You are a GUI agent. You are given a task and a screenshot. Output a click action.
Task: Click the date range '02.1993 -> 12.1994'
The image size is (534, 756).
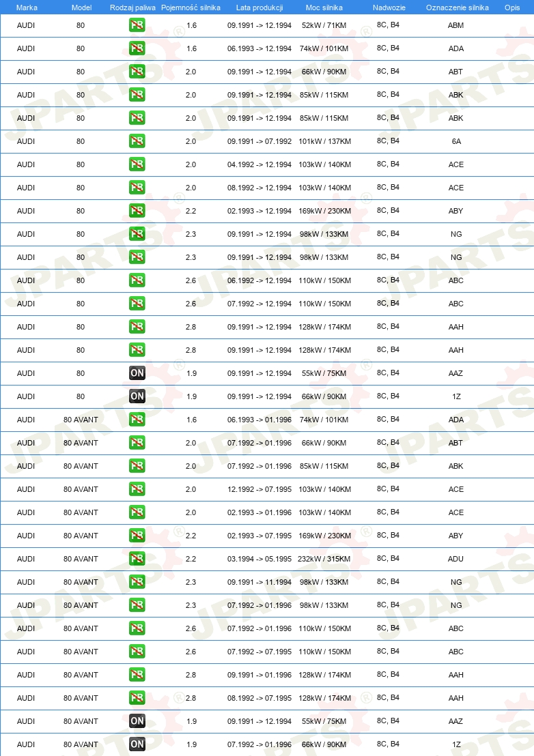pyautogui.click(x=259, y=211)
